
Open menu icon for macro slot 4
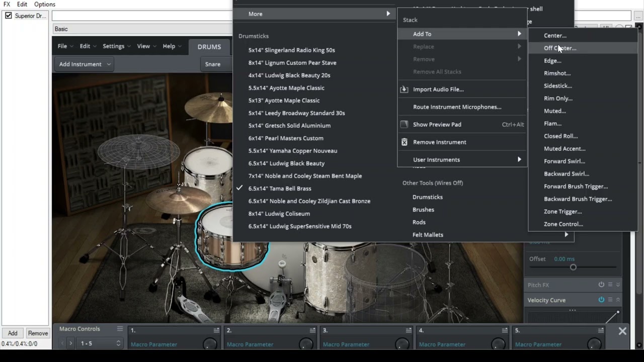pos(505,330)
